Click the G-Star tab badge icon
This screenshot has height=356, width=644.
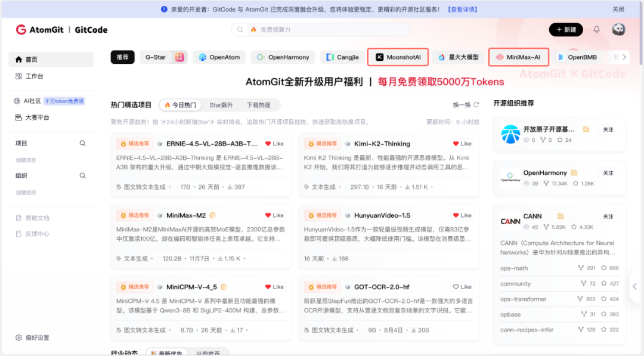pos(179,57)
